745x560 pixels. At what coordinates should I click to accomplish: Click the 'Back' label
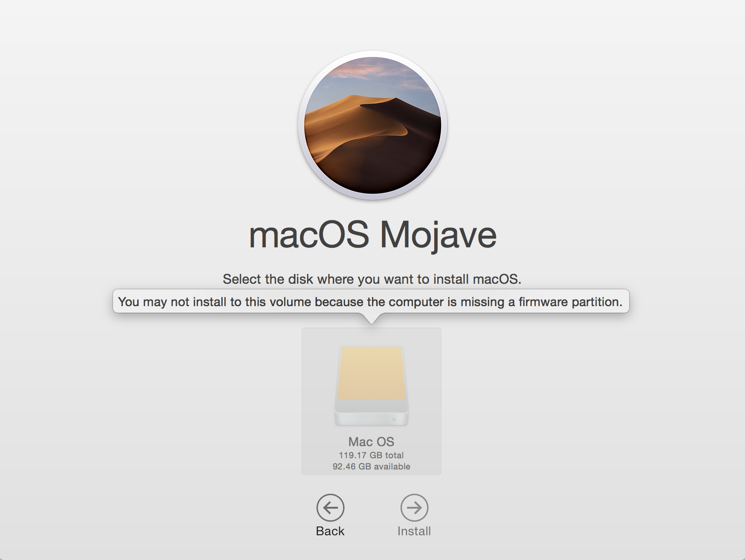tap(330, 531)
